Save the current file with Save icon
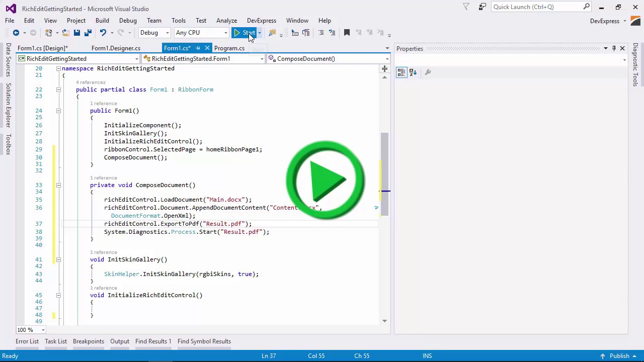The image size is (644, 362). coord(76,33)
